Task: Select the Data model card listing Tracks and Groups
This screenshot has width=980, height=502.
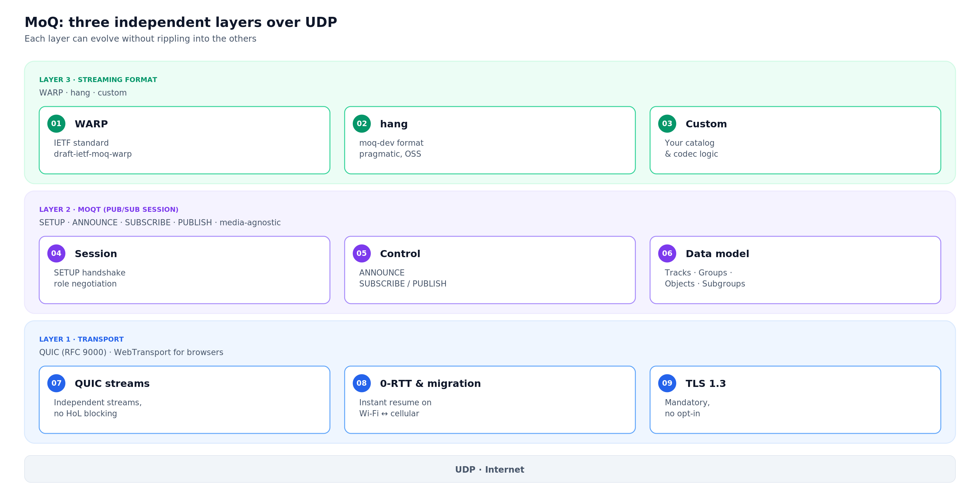Action: click(795, 270)
